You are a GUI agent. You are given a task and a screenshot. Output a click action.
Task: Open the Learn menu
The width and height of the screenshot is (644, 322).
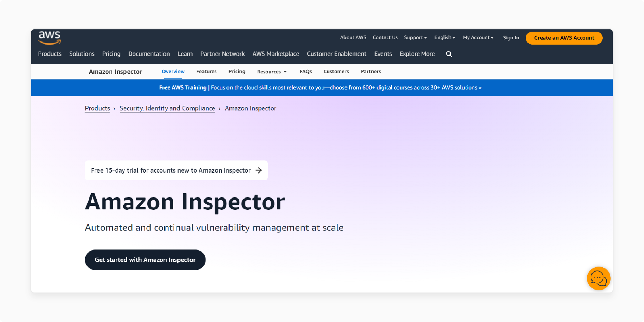[185, 54]
